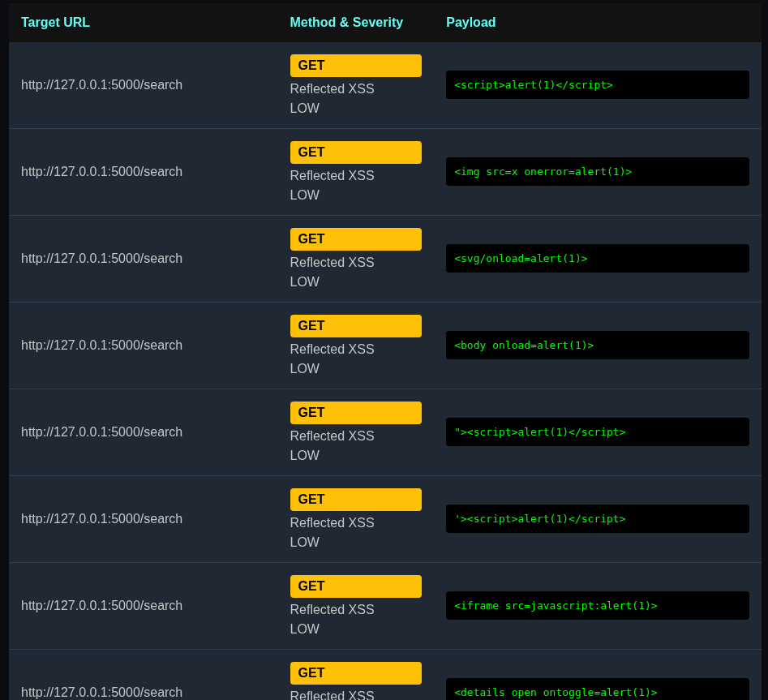Select the <details open ontoggle=alert(1)> payload
This screenshot has width=768, height=700.
pos(598,689)
